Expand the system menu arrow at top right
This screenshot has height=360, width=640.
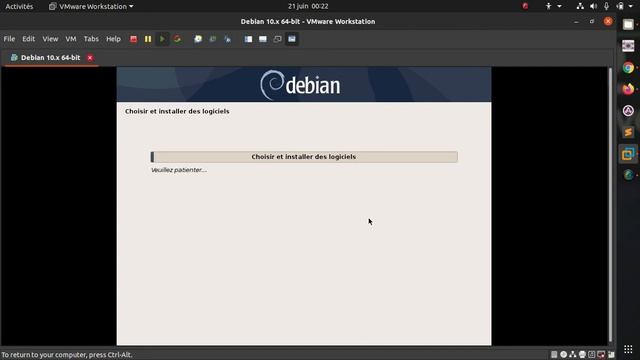click(x=631, y=6)
